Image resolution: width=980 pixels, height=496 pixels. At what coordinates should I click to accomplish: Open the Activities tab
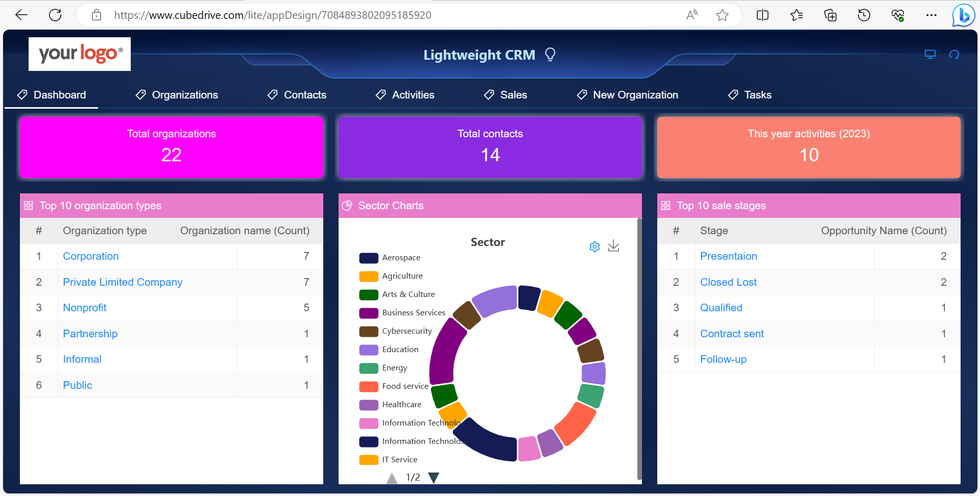pyautogui.click(x=405, y=95)
